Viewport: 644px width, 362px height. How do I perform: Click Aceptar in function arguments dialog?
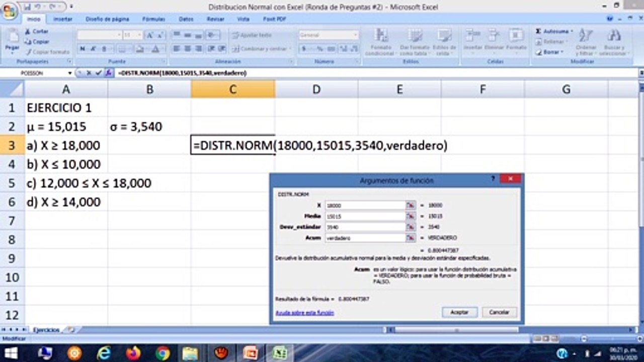coord(459,312)
